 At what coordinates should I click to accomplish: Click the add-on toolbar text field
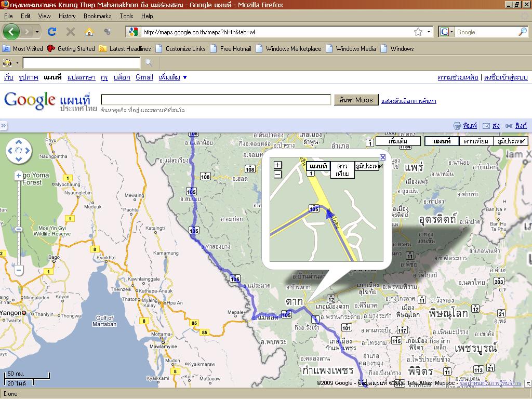point(82,63)
